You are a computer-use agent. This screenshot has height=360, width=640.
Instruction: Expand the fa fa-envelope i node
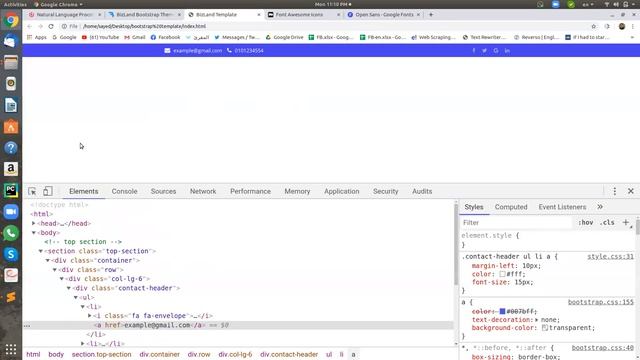pyautogui.click(x=89, y=316)
